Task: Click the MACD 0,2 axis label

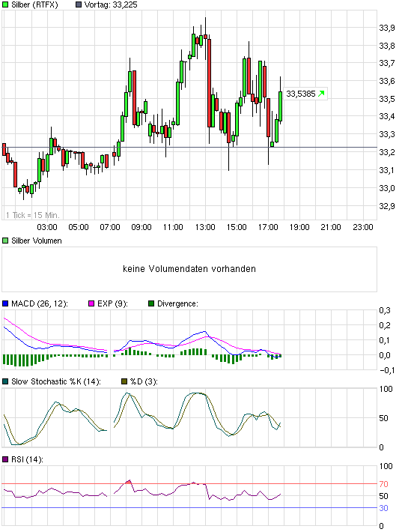Action: [385, 325]
